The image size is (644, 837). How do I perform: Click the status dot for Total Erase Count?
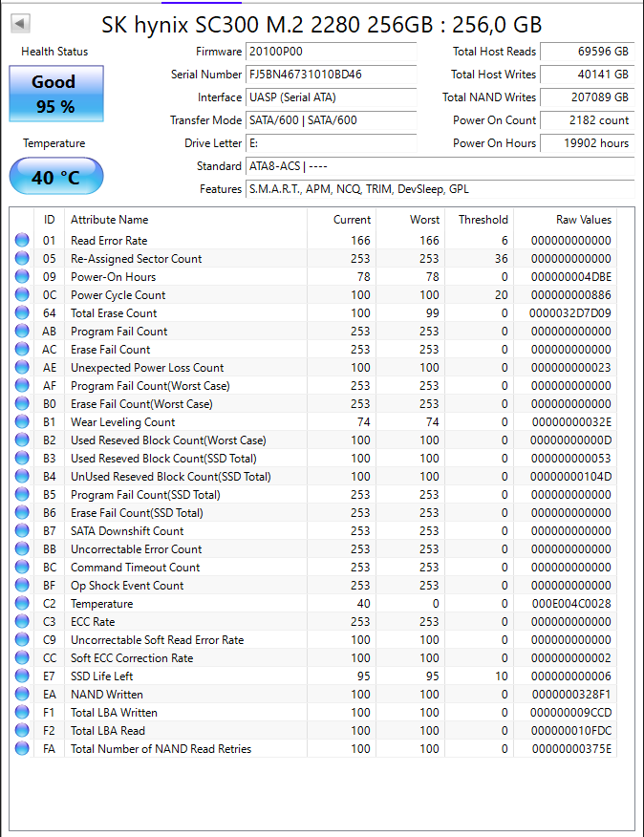(22, 312)
